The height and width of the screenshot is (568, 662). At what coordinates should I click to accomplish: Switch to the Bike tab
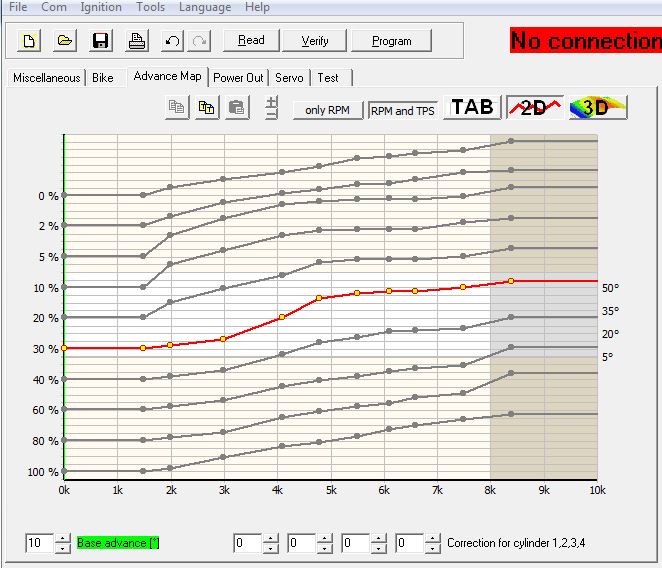103,78
